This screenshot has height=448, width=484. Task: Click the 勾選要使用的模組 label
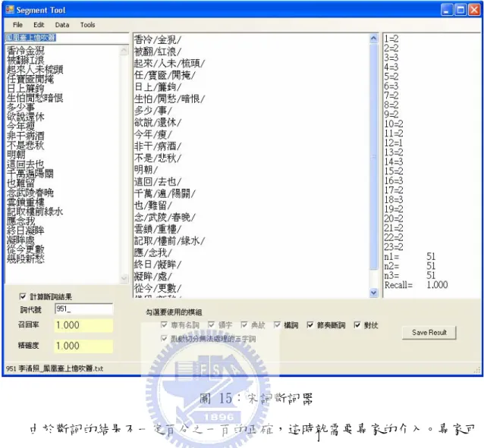point(174,312)
